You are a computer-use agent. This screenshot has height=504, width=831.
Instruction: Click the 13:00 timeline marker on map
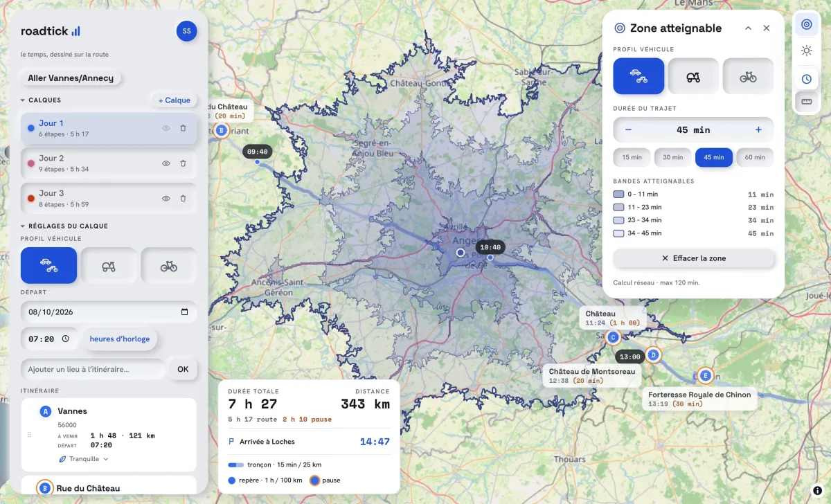[630, 357]
